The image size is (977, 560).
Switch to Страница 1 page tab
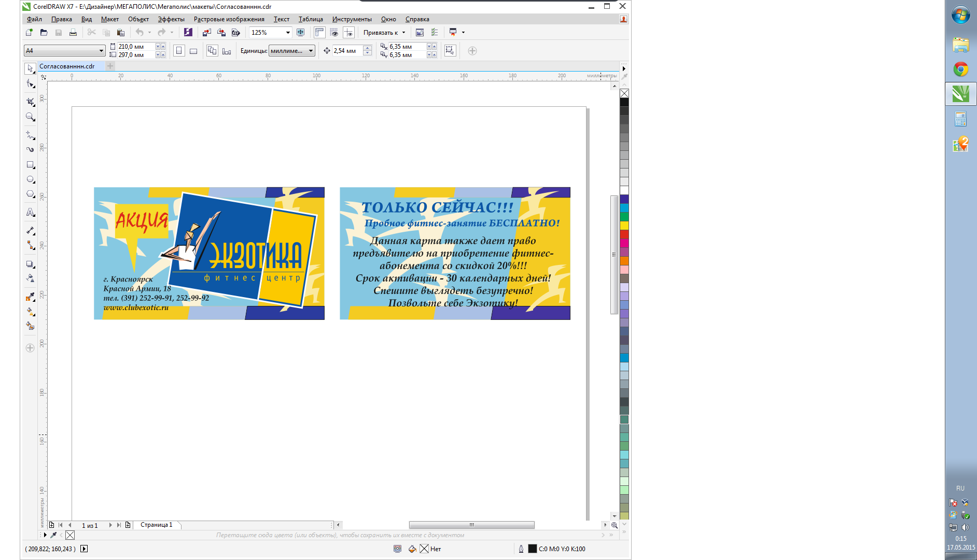157,525
